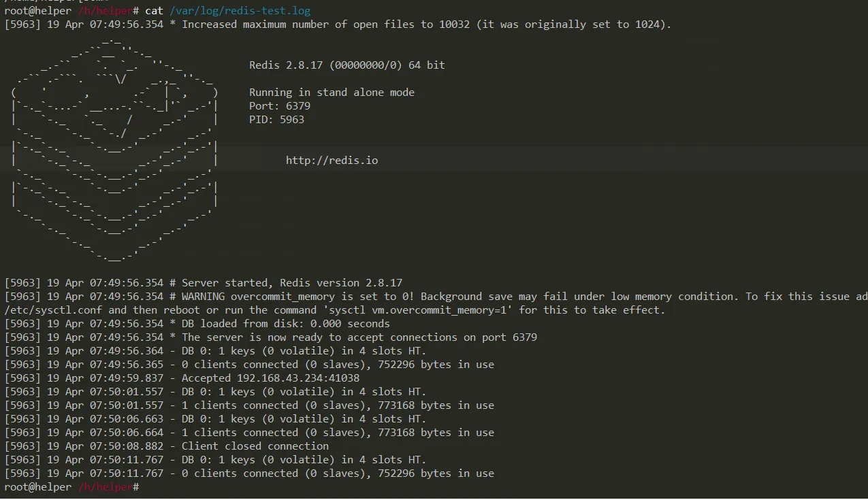Image resolution: width=868 pixels, height=500 pixels.
Task: Click the "Client closed connection" log entry
Action: click(x=255, y=446)
